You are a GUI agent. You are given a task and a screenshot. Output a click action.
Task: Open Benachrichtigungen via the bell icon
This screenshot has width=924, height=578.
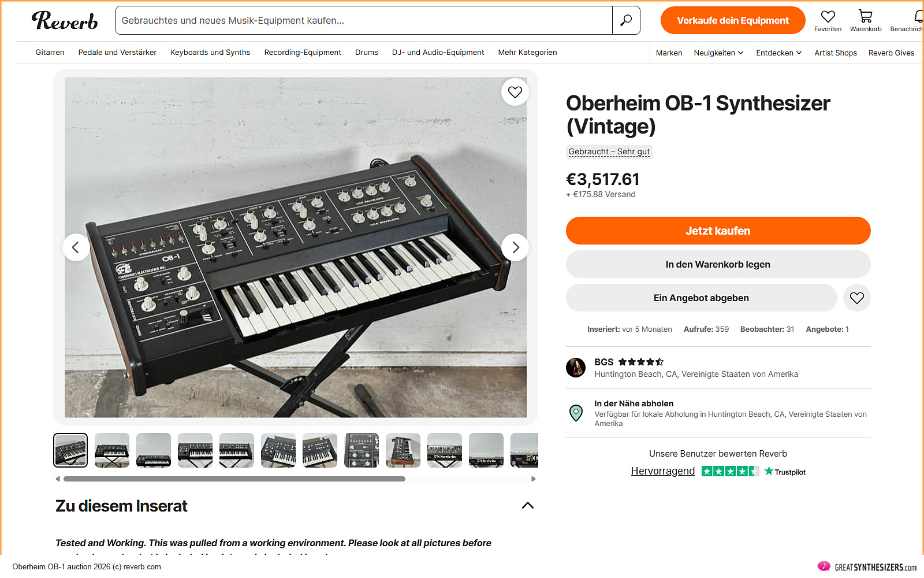coord(918,17)
